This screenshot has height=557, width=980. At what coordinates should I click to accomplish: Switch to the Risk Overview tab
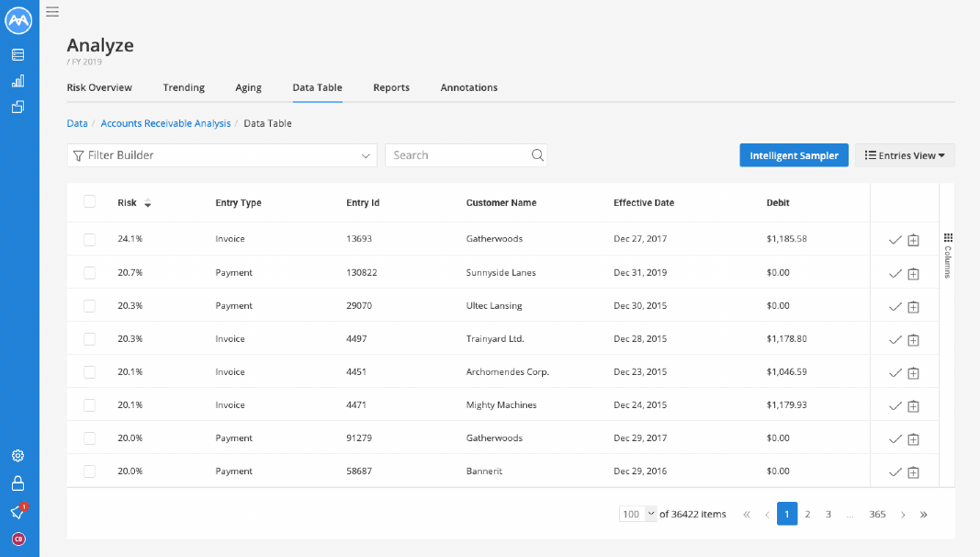point(99,87)
